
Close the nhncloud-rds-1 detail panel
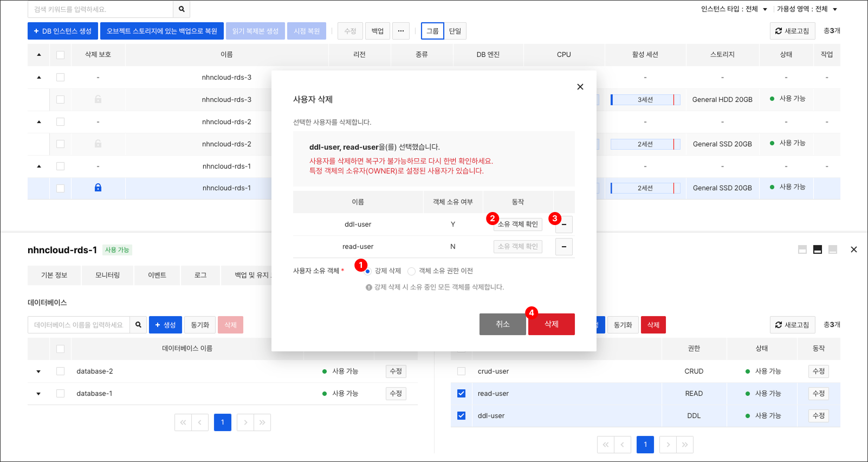(854, 249)
